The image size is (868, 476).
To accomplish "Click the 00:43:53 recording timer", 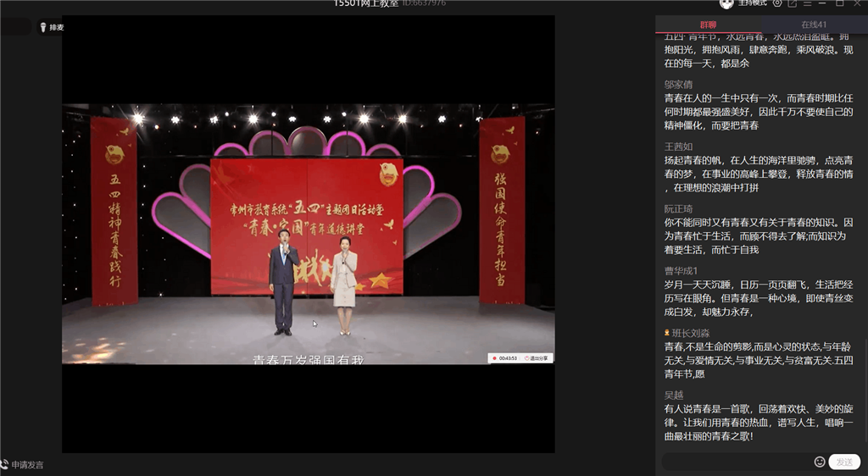I will pos(508,358).
